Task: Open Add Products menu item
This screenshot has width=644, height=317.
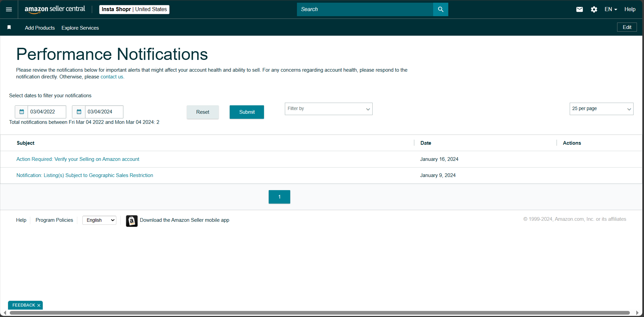Action: [40, 28]
